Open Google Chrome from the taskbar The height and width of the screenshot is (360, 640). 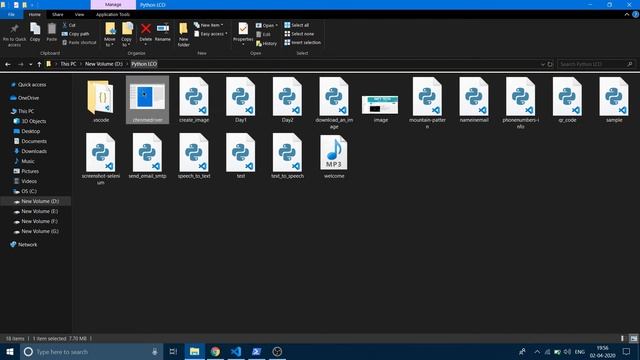click(215, 351)
